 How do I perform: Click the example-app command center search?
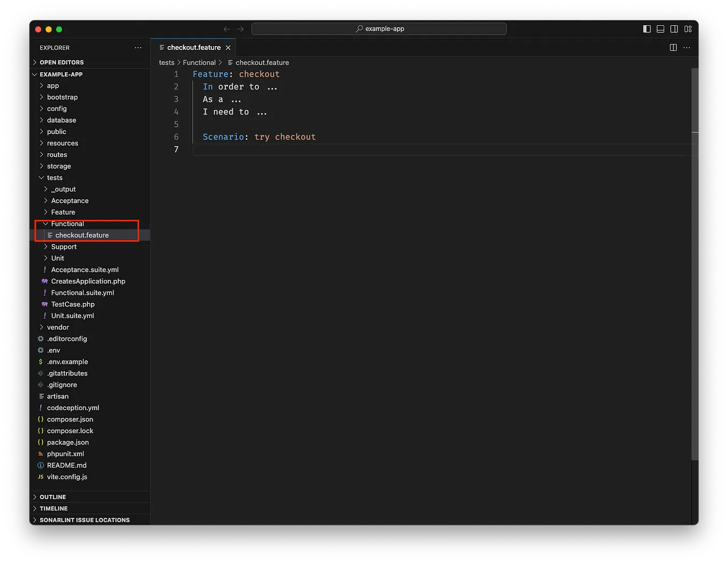click(x=379, y=29)
